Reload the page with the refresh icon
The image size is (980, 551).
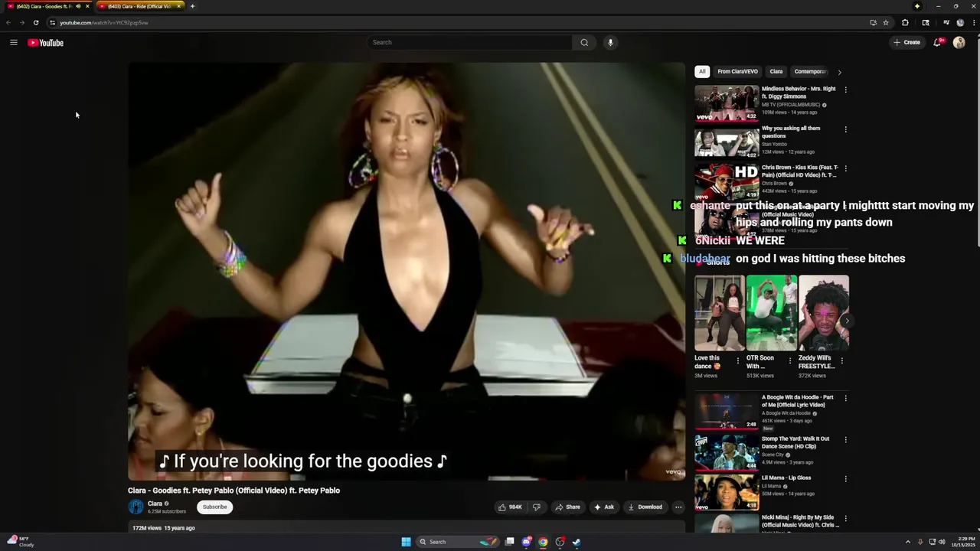tap(36, 23)
